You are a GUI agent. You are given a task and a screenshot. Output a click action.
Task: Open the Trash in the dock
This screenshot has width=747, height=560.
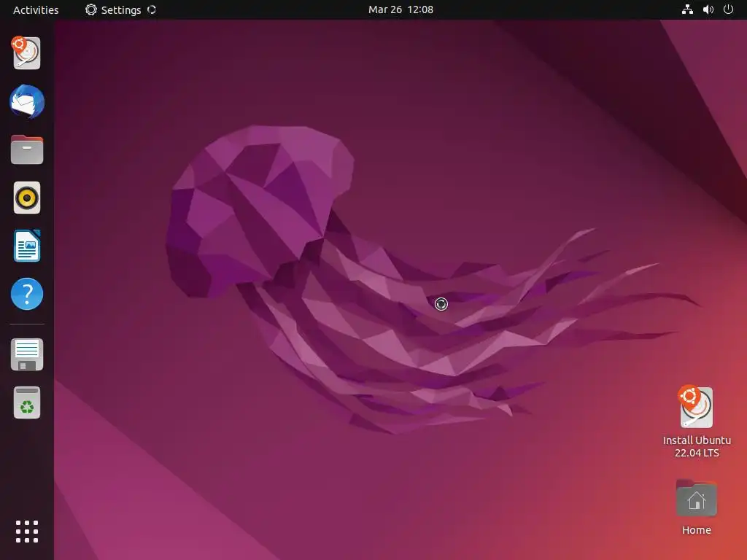27,402
